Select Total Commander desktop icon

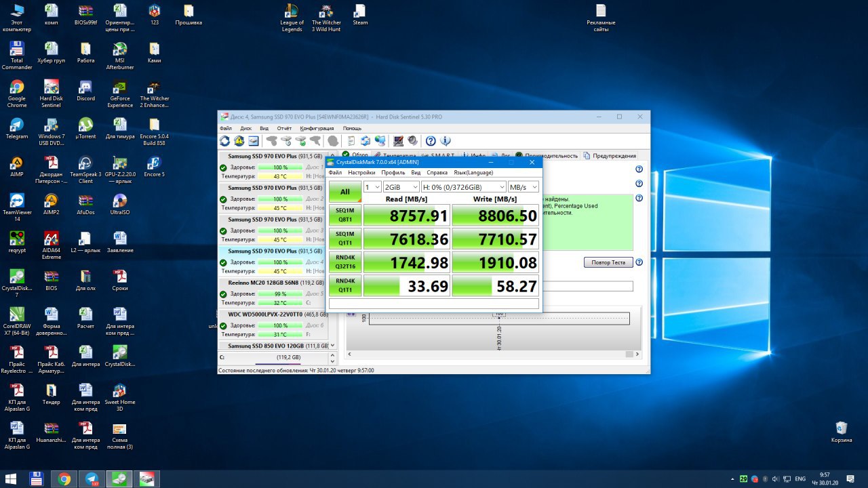pos(17,56)
